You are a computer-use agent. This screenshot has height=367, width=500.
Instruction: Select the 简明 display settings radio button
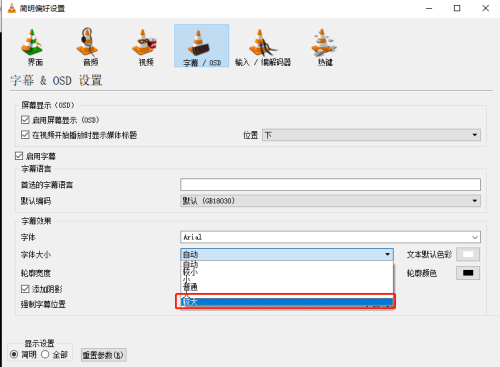[x=14, y=354]
